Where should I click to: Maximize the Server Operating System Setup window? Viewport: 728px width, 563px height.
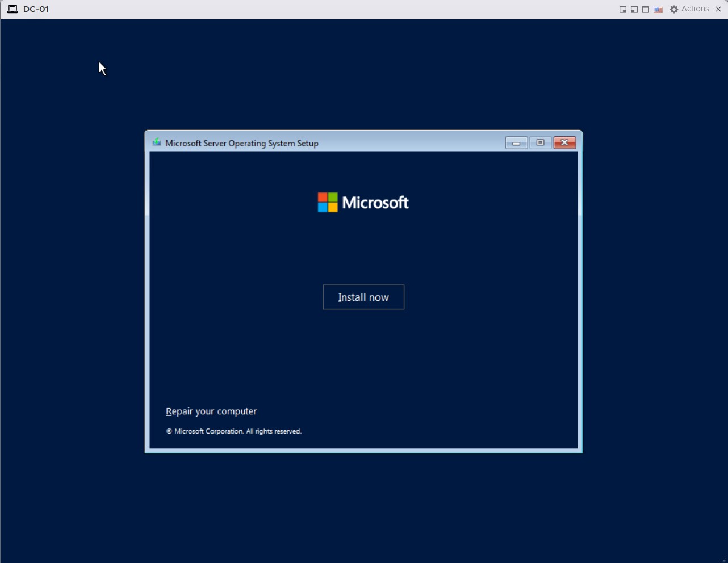540,143
